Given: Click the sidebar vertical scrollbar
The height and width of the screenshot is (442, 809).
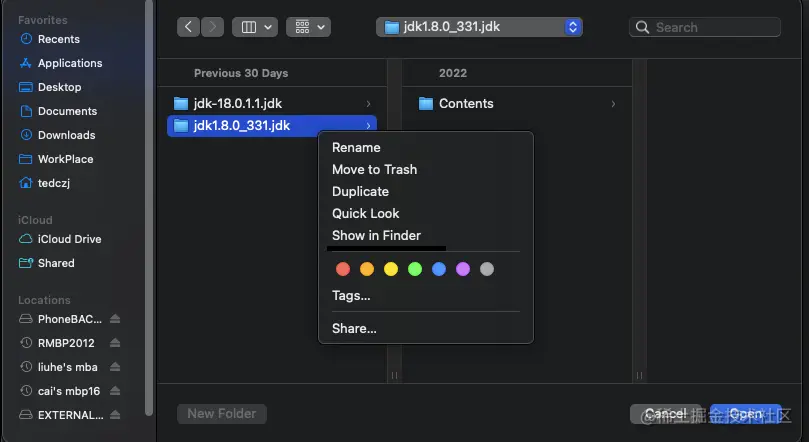Looking at the screenshot, I should 149,209.
